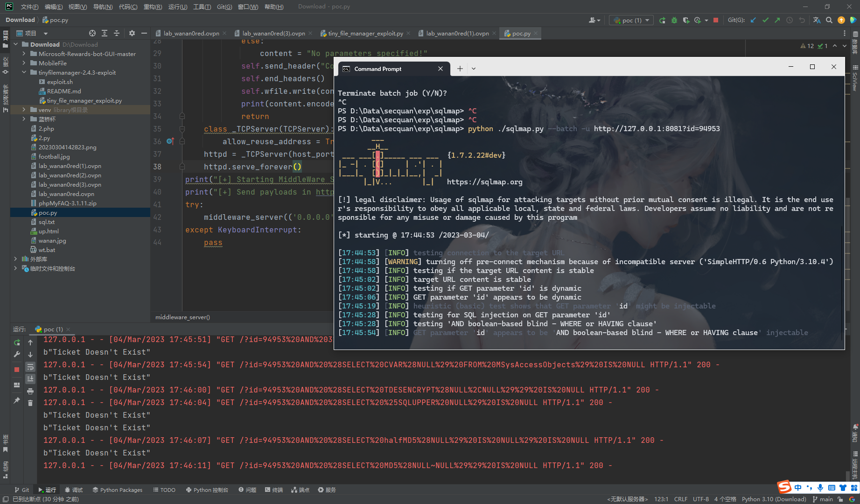
Task: Click the orange update arrow icon
Action: tap(841, 20)
